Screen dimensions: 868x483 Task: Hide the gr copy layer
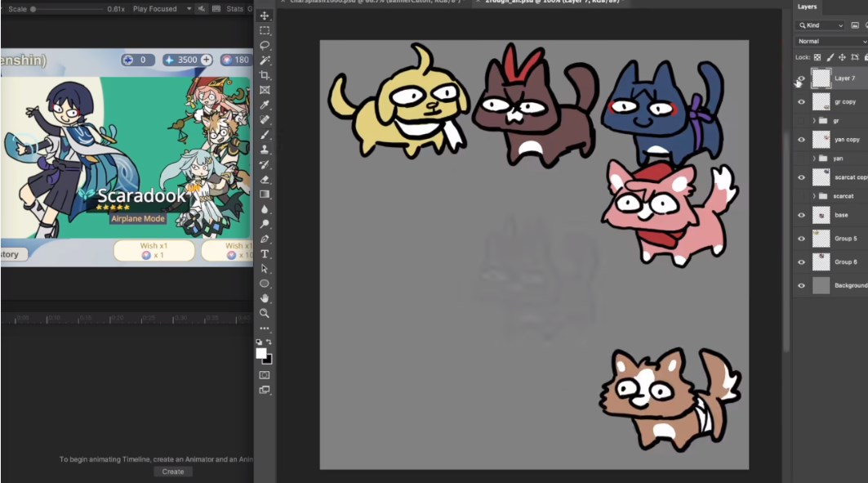(801, 102)
